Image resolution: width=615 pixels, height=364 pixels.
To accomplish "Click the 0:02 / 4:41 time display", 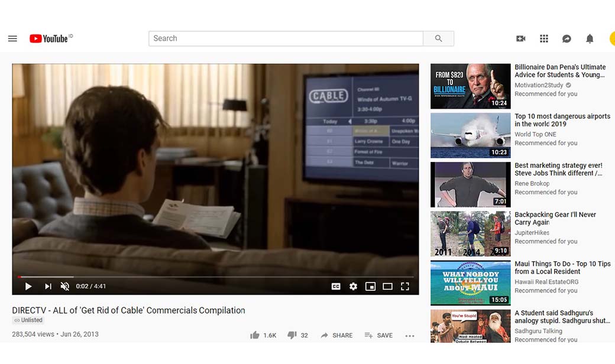I will tap(90, 287).
